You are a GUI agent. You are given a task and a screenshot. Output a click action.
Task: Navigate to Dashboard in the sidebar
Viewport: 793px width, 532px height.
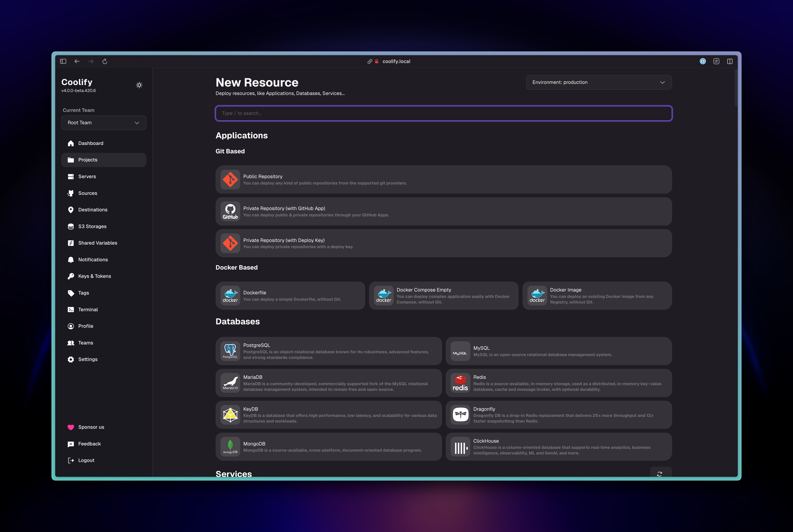coord(90,143)
